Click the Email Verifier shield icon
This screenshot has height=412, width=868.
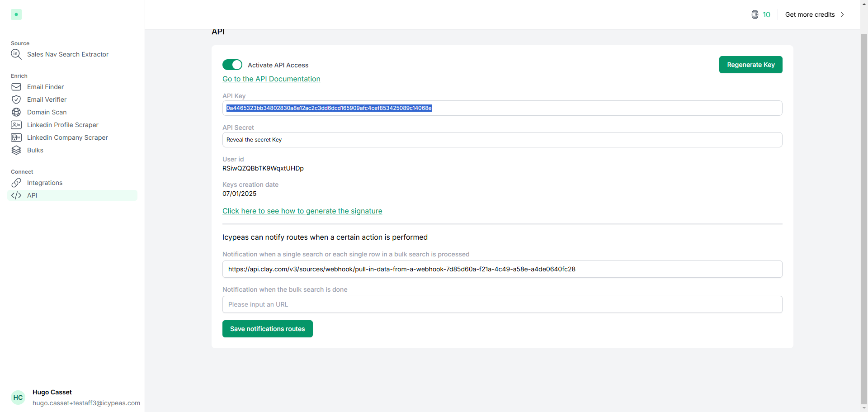pyautogui.click(x=16, y=99)
